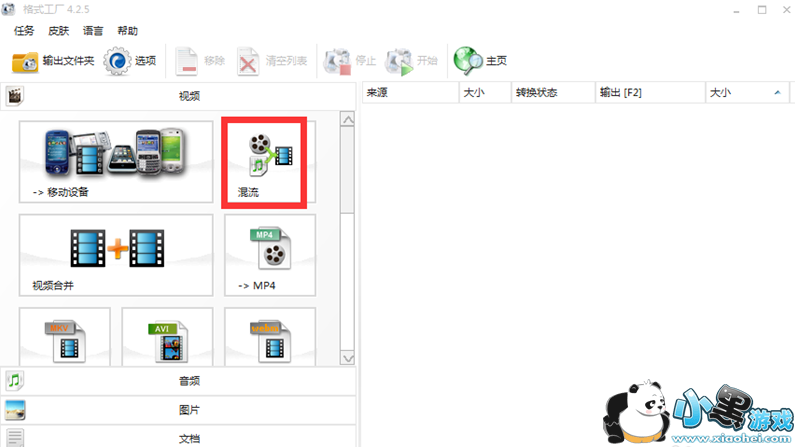Screen dimensions: 795x447
Task: Sort by the last 大小 column with arrow
Action: 747,92
